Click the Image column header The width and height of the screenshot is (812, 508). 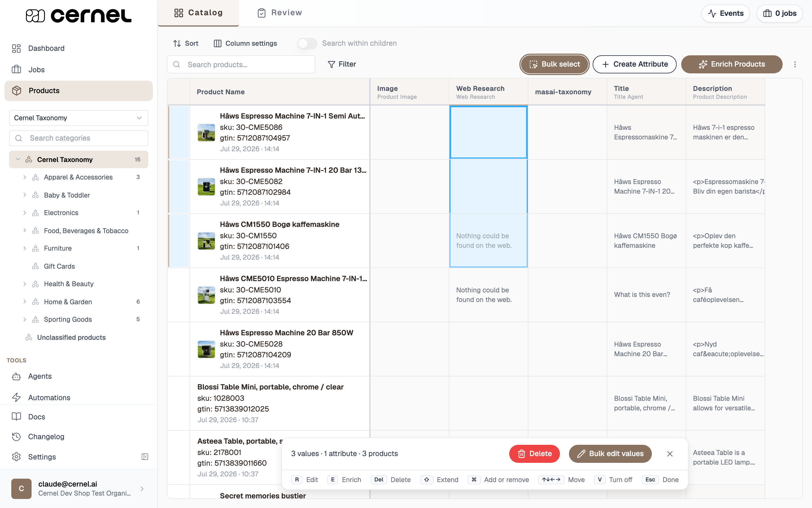click(x=409, y=92)
